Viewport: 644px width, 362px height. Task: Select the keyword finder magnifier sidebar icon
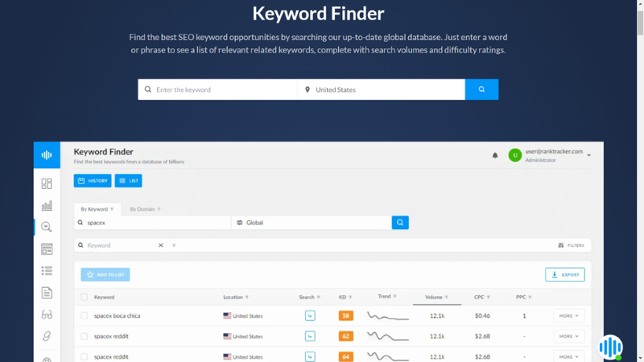click(47, 227)
